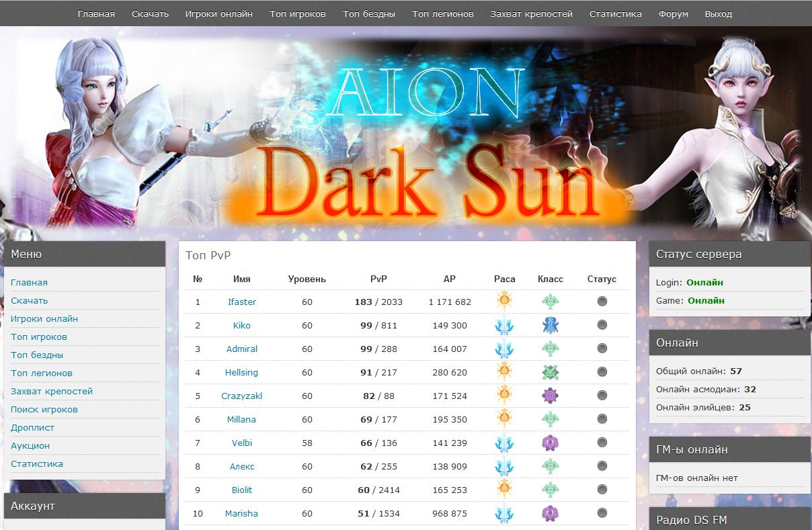
Task: Open Игроки онлайн in the top navigation bar
Action: point(219,13)
